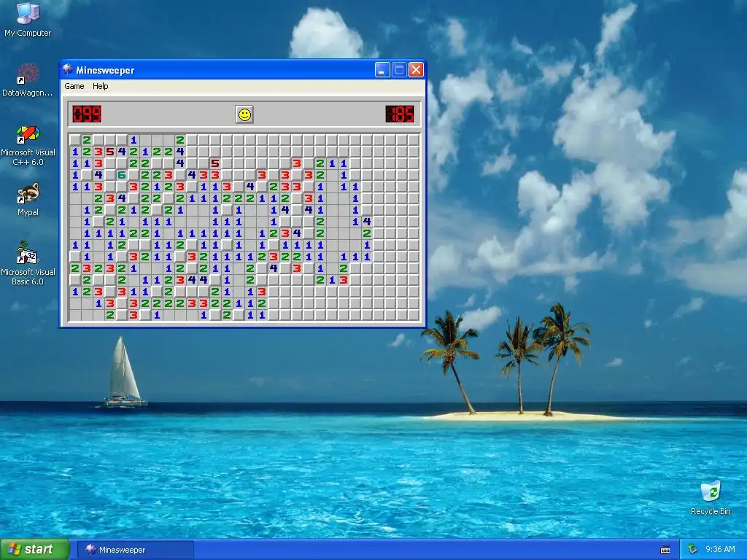Click the Minesweeper title bar mine icon
747x560 pixels.
click(x=68, y=69)
